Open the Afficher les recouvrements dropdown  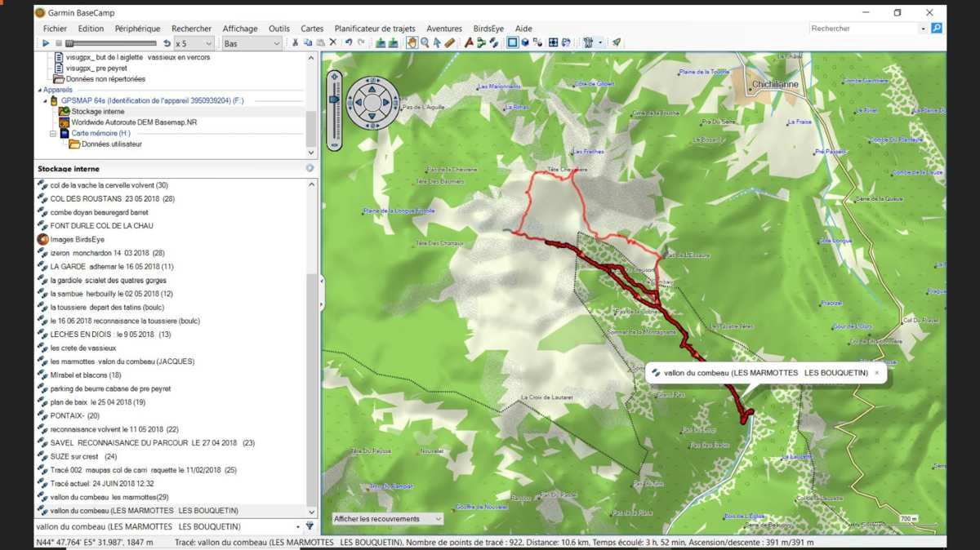388,519
